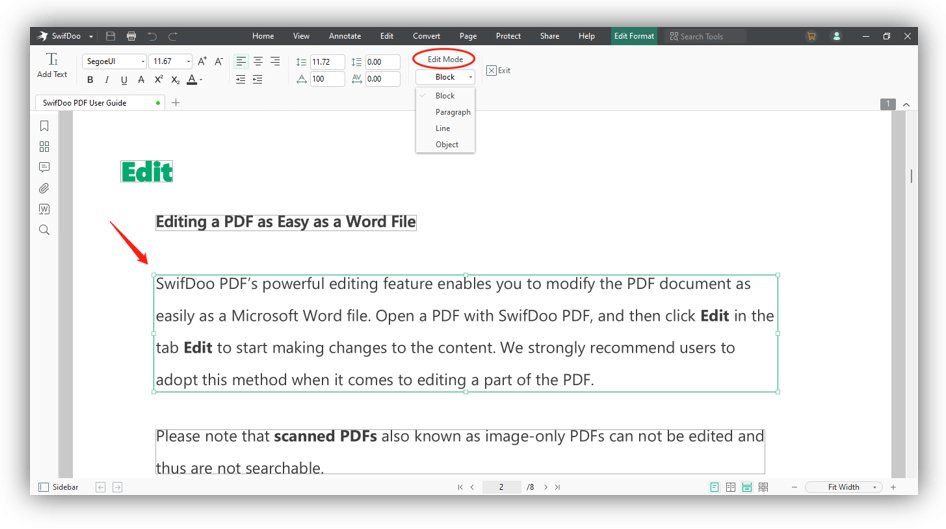Go to the previous page

click(472, 487)
